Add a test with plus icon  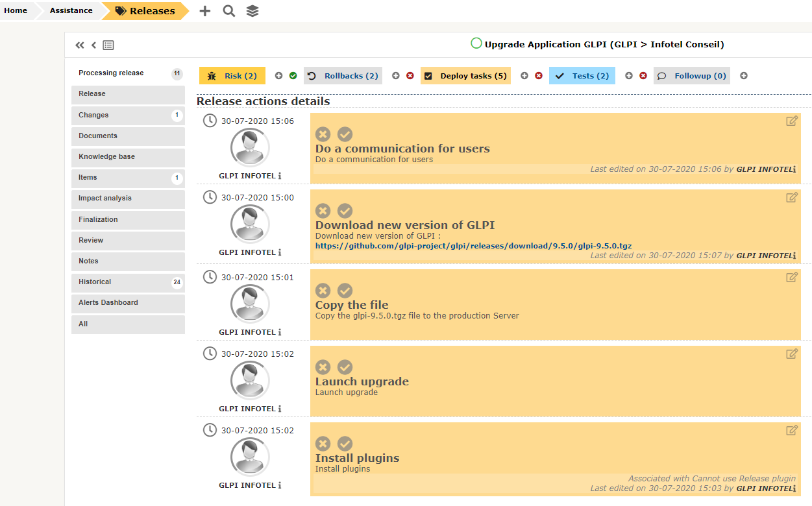tap(629, 76)
